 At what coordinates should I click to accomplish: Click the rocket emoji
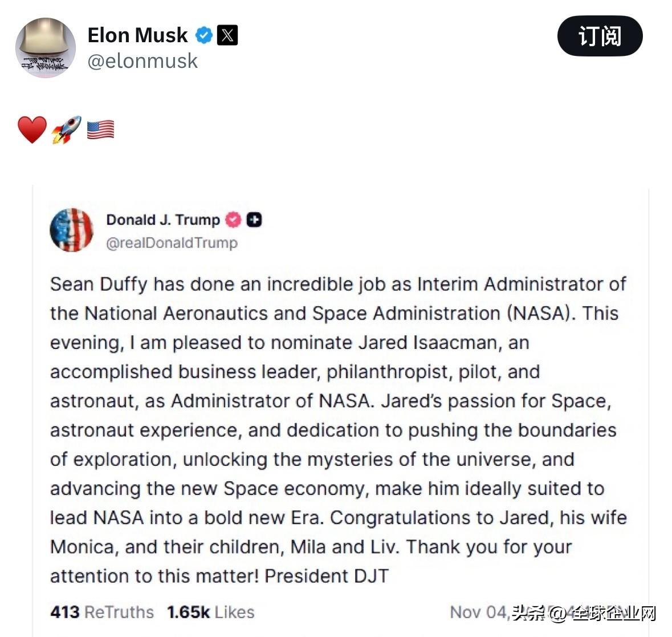(66, 129)
